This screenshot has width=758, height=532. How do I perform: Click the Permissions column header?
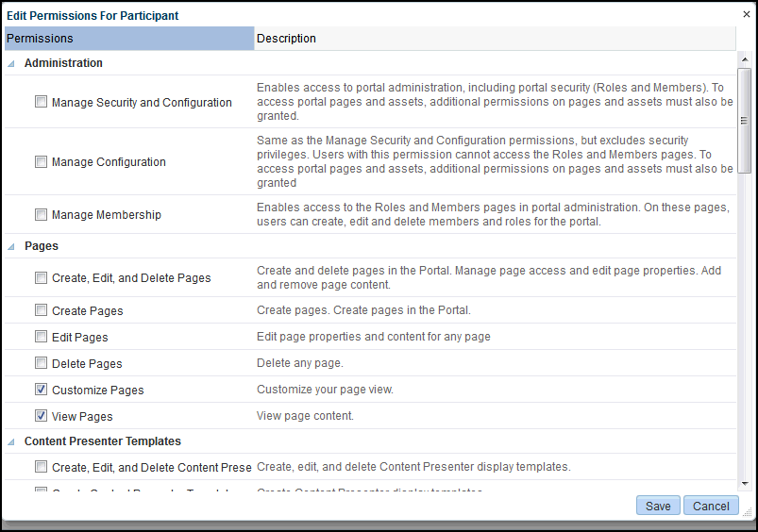coord(129,38)
